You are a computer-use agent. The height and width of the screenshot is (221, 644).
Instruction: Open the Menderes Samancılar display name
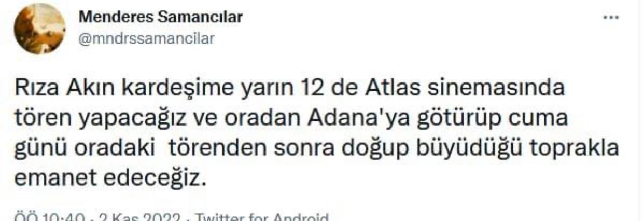161,18
